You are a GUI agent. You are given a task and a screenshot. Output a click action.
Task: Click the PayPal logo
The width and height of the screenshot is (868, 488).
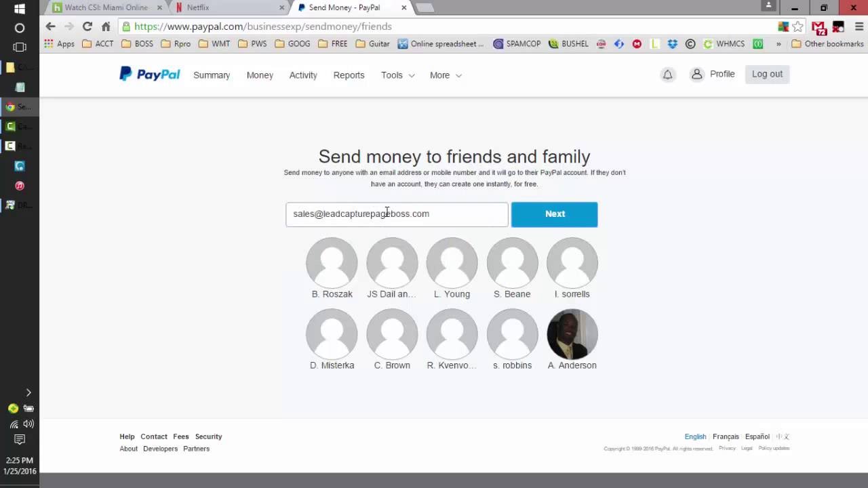[x=150, y=74]
